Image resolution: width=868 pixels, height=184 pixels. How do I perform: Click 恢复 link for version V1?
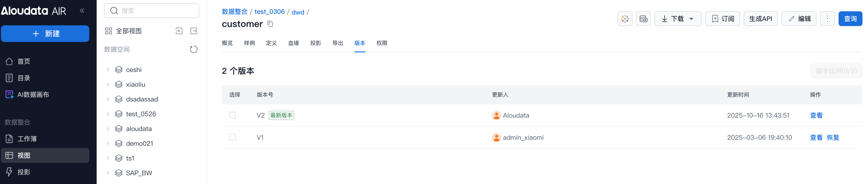point(833,137)
